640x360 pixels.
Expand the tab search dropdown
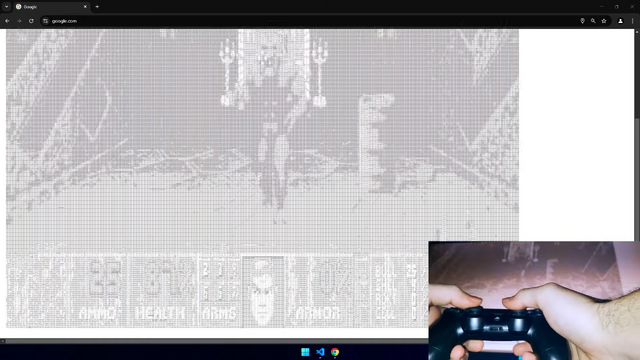(x=7, y=7)
